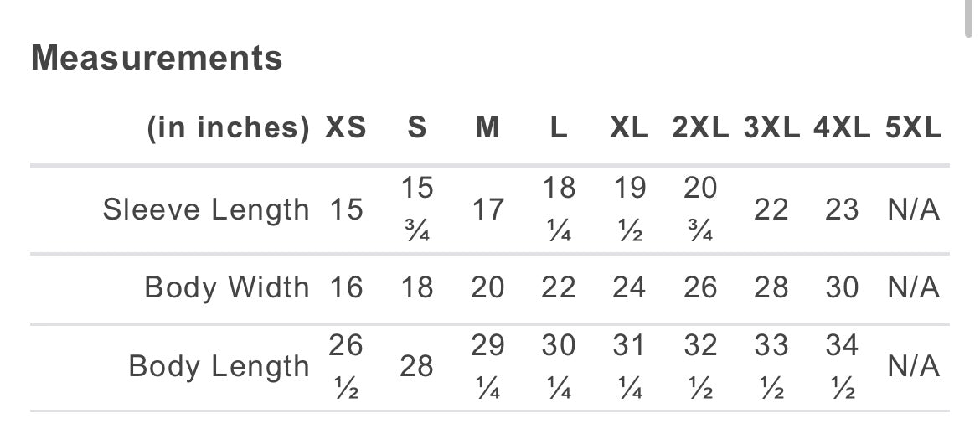Screen dimensions: 980x434
Task: Click the Sleeve Length row label
Action: pyautogui.click(x=206, y=209)
